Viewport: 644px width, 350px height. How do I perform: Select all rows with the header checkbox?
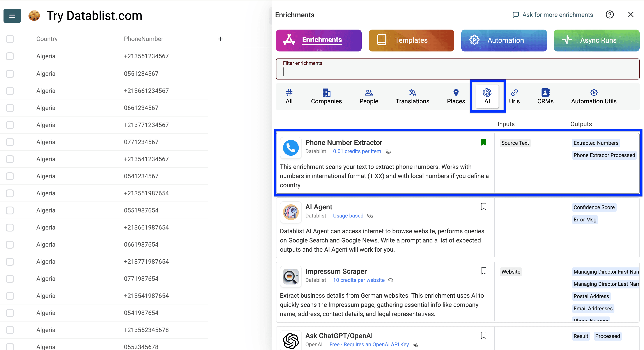[x=10, y=39]
